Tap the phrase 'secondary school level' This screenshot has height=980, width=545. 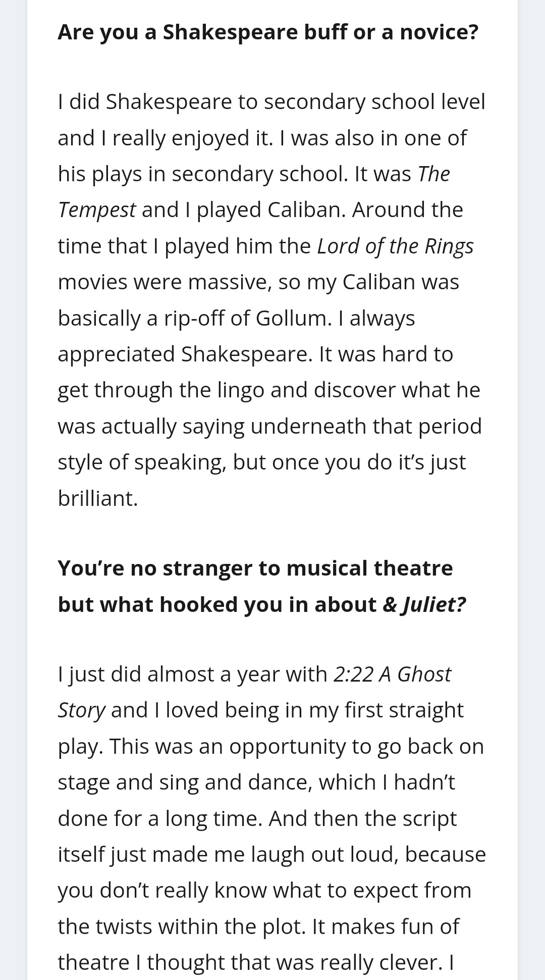(x=374, y=102)
